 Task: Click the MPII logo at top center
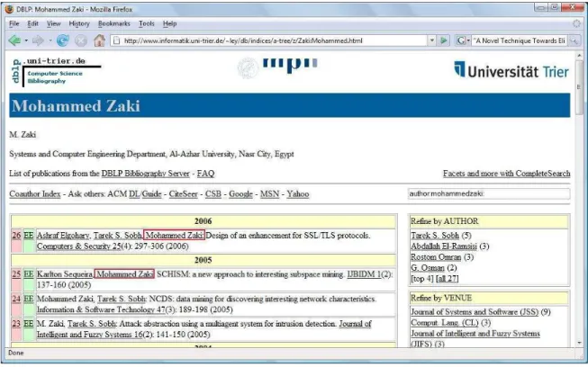[x=278, y=67]
